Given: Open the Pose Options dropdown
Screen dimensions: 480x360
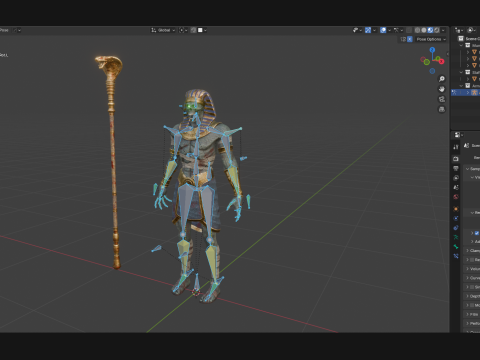Looking at the screenshot, I should pyautogui.click(x=431, y=39).
